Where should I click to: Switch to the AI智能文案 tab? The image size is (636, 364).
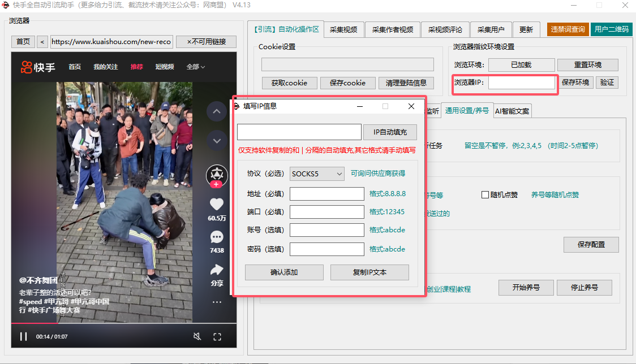click(512, 111)
